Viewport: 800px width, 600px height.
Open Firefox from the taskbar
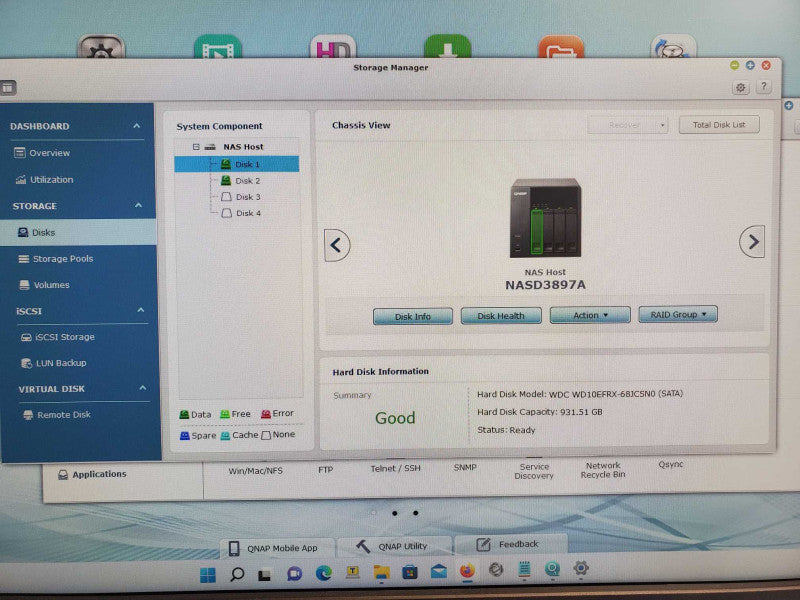click(467, 570)
